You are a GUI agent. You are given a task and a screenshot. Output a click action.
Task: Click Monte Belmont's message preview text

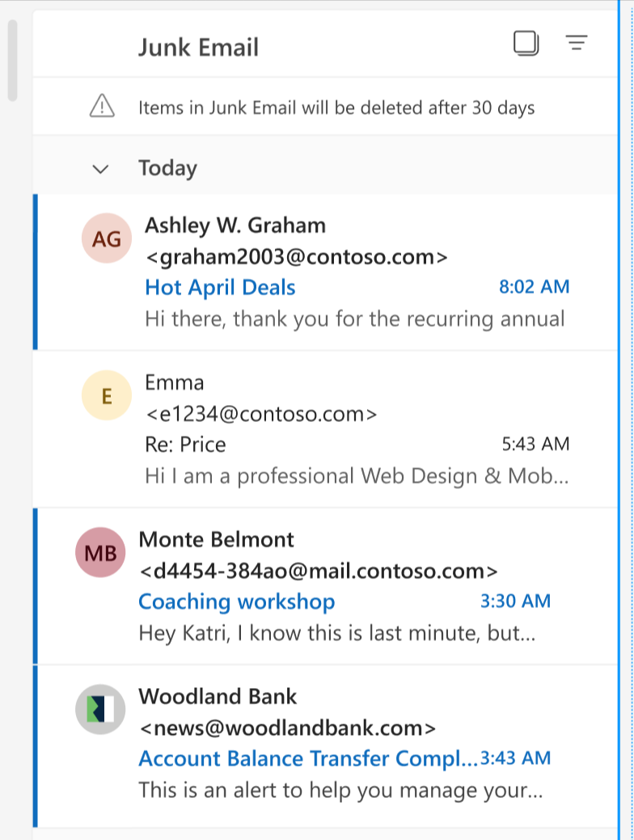(x=336, y=633)
